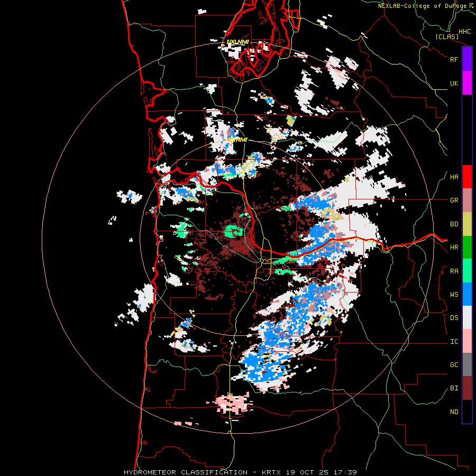This screenshot has width=476, height=476.
Task: Select the light pink IC legend swatch
Action: (467, 341)
